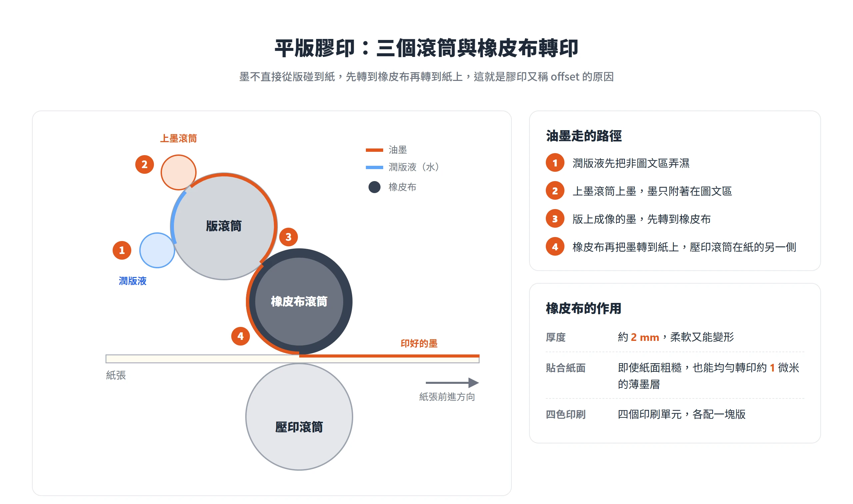Click the heading 橡皮布的作用
This screenshot has height=504, width=853.
coord(583,308)
